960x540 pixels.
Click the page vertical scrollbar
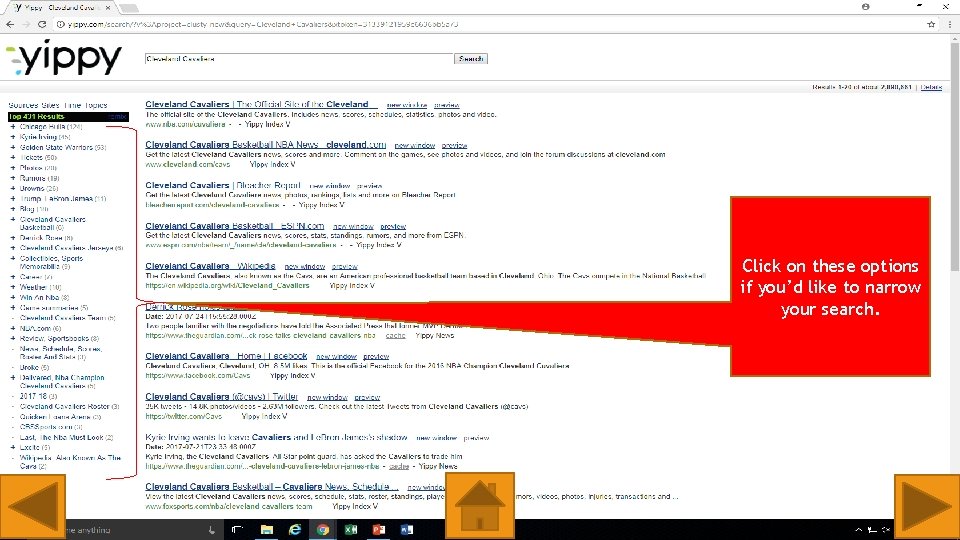coord(954,157)
